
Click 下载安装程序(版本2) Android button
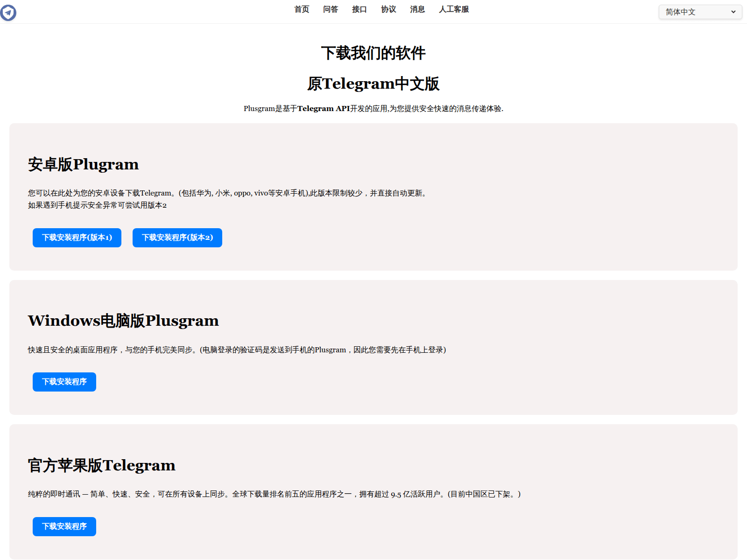click(177, 238)
